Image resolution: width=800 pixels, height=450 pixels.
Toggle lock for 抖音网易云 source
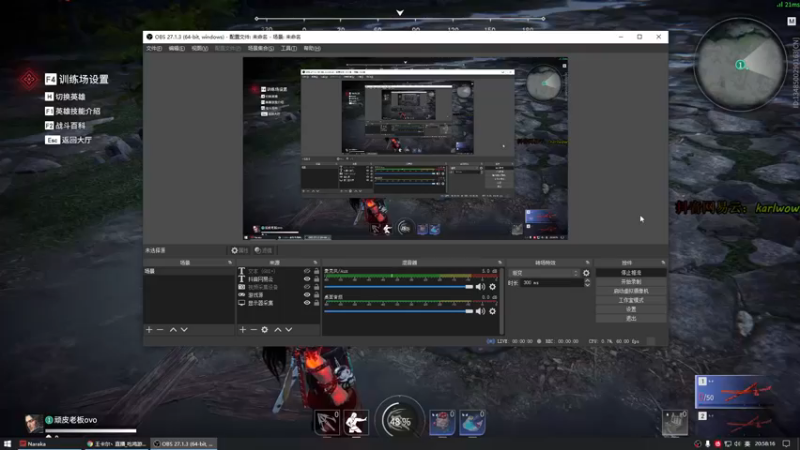316,279
